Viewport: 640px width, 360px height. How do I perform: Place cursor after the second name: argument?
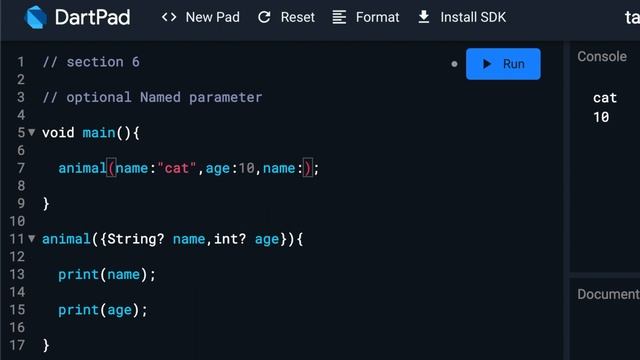pos(303,168)
